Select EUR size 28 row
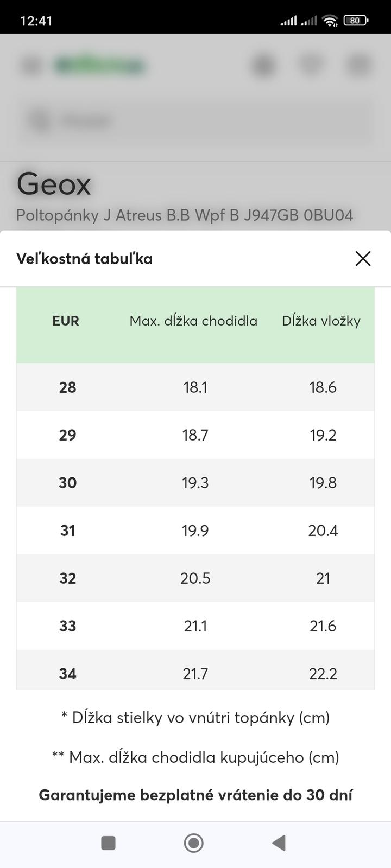 coord(68,387)
